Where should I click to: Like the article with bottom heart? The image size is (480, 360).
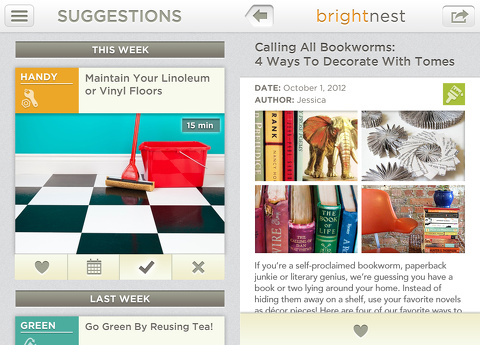coord(360,330)
